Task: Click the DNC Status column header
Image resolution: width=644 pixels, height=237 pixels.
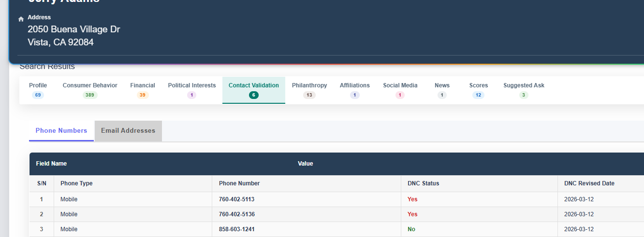Action: pyautogui.click(x=424, y=183)
